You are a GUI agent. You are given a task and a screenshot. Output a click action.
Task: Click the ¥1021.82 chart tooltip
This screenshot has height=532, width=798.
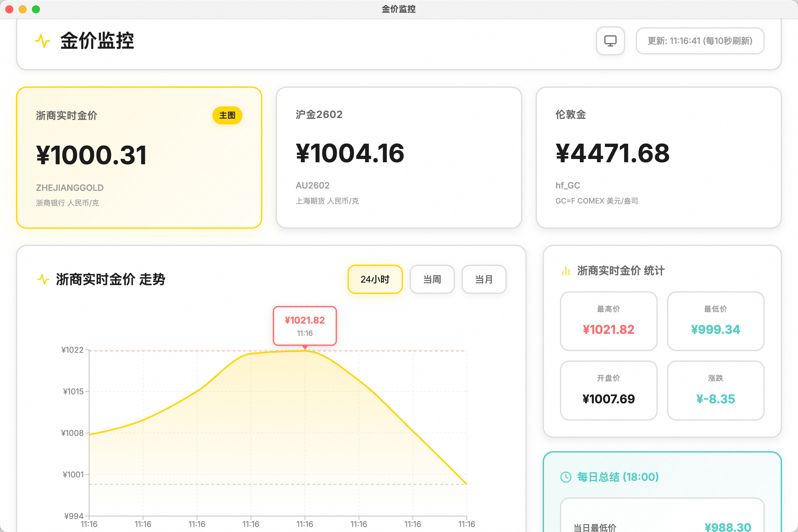(x=305, y=326)
